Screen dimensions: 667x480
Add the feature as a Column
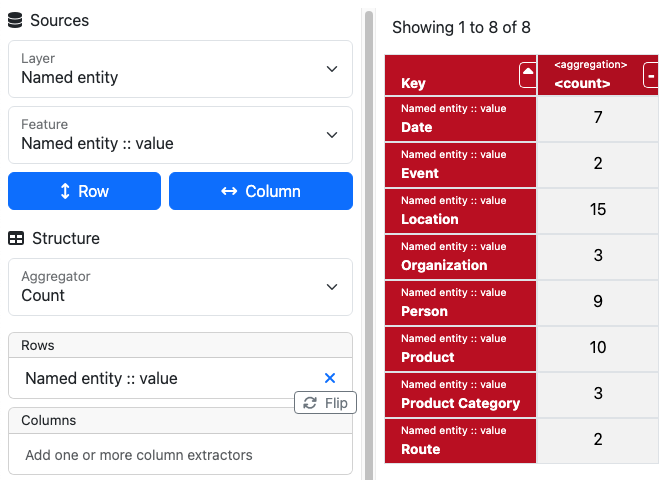(260, 191)
